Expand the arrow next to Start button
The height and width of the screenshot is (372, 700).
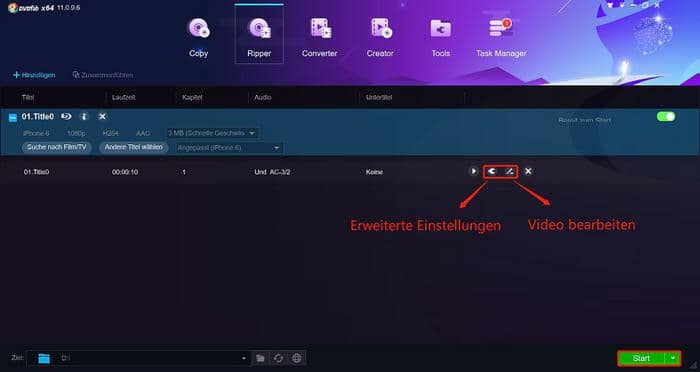coord(673,358)
